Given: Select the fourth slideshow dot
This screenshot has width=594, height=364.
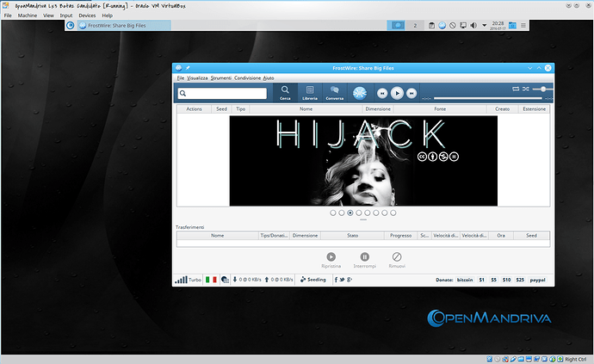Looking at the screenshot, I should pyautogui.click(x=359, y=213).
